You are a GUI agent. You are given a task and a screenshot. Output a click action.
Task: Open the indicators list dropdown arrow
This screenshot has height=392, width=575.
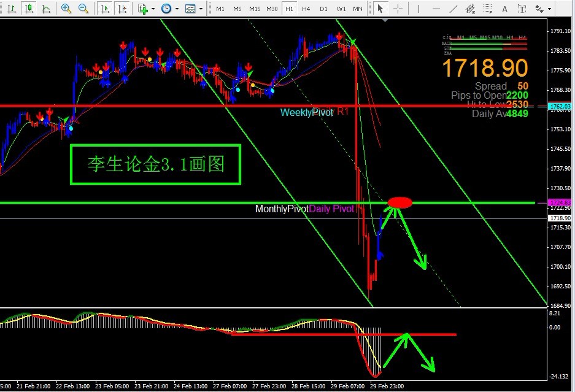pos(153,9)
